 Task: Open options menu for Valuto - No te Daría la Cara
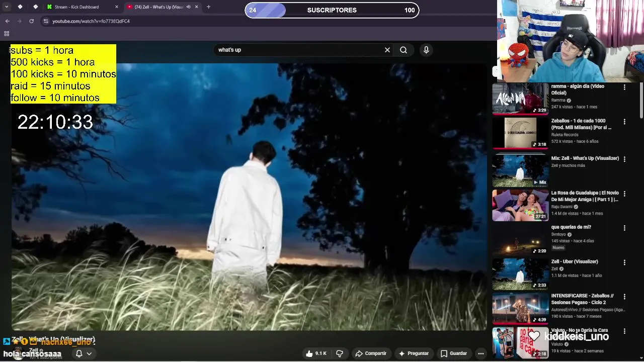pos(624,331)
